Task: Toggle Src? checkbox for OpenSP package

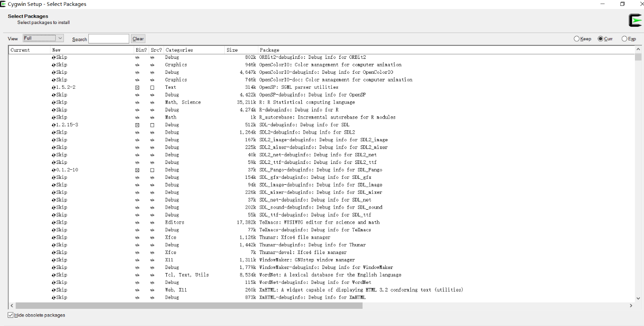Action: click(x=152, y=87)
